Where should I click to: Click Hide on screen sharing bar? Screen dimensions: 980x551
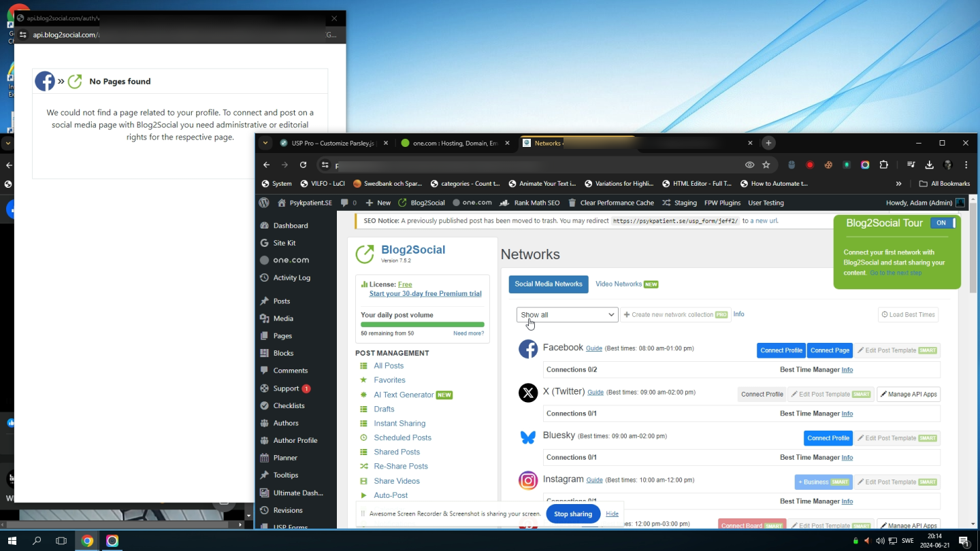coord(612,514)
